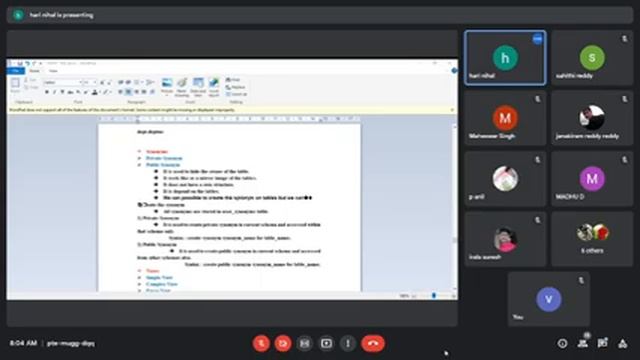The height and width of the screenshot is (360, 640).
Task: Switch to the Home ribbon tab
Action: (34, 71)
